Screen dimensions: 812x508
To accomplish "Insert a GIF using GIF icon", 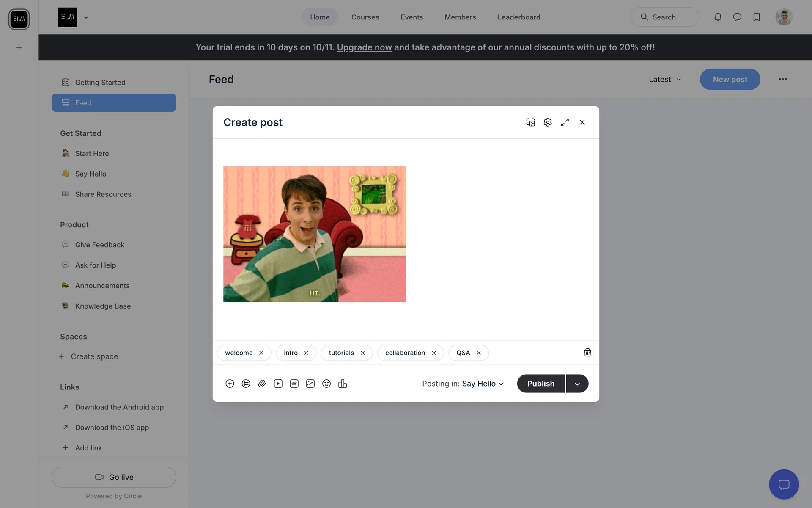I will (294, 384).
